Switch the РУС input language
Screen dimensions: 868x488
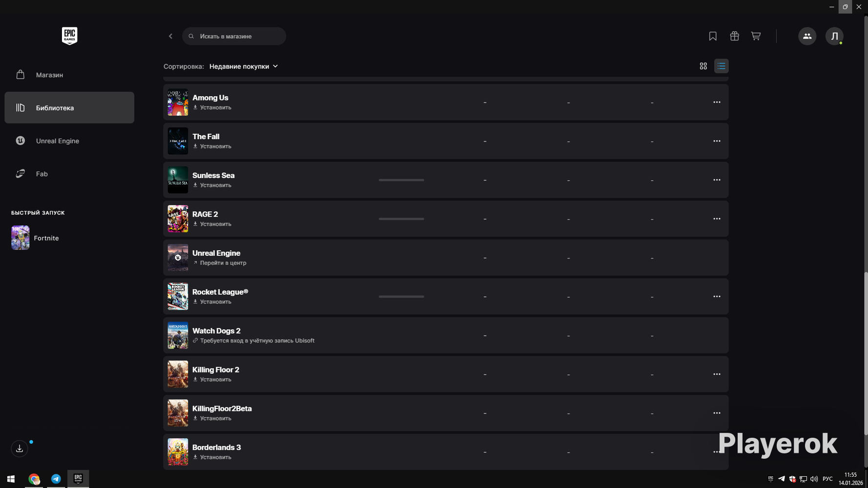tap(827, 479)
